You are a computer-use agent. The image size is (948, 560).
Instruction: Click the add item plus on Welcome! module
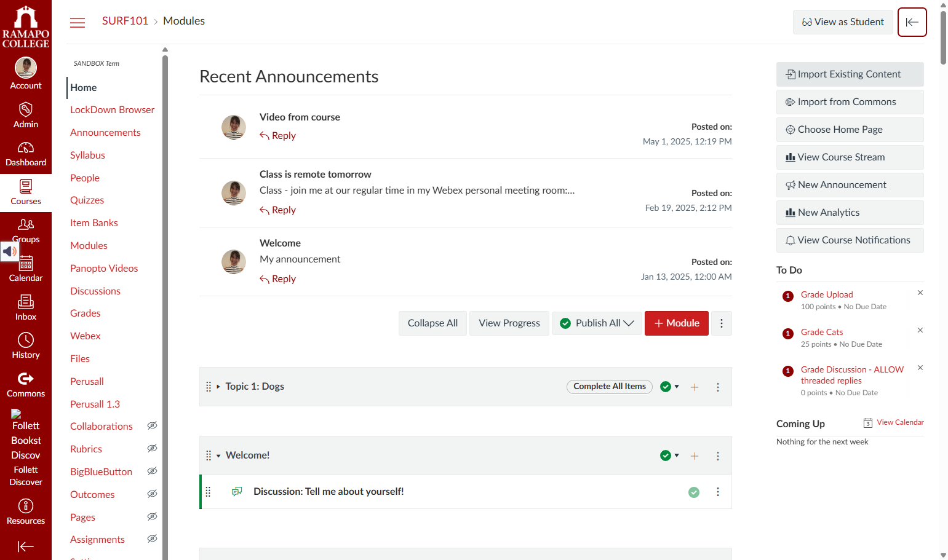click(695, 456)
